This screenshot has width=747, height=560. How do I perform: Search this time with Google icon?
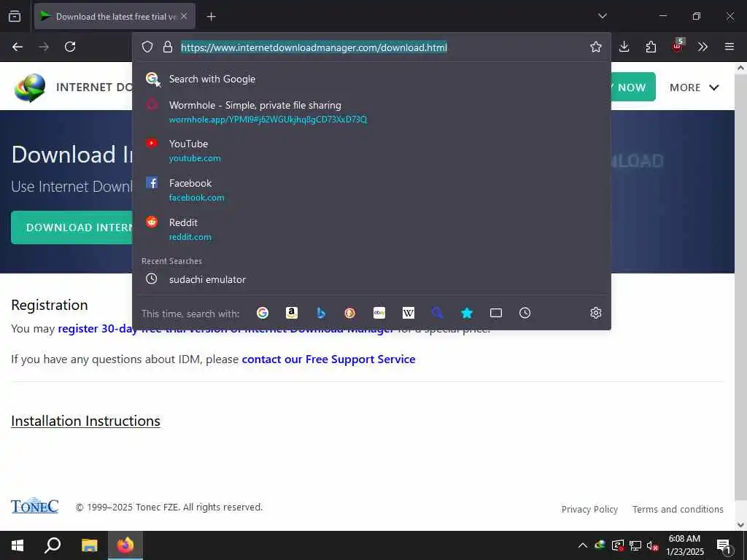click(x=263, y=313)
